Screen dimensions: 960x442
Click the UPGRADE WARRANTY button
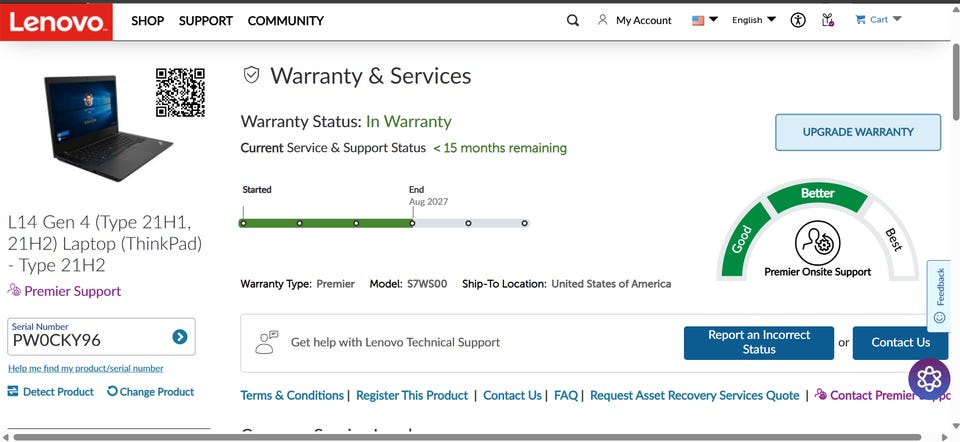[858, 132]
